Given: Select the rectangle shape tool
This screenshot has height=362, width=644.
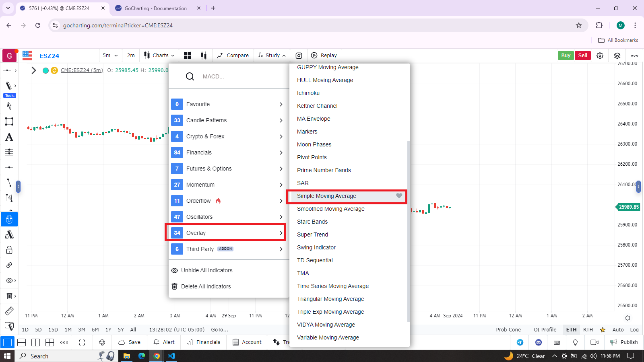Looking at the screenshot, I should point(9,121).
